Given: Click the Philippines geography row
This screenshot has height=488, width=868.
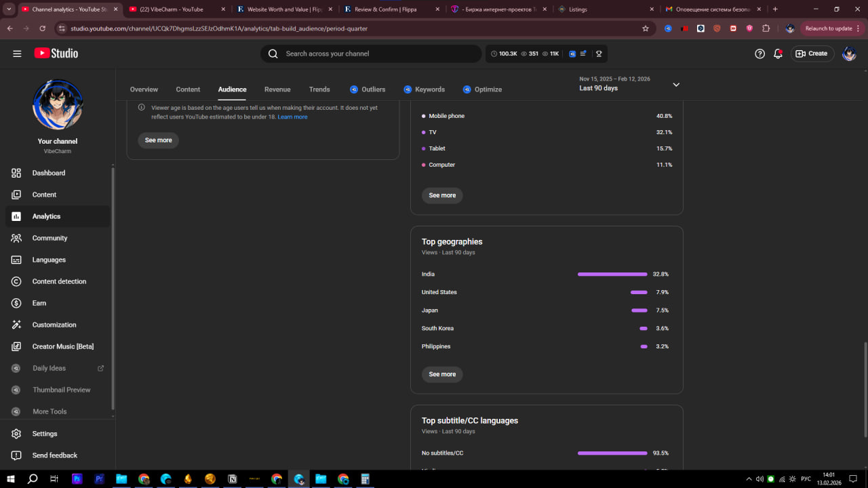Looking at the screenshot, I should click(547, 346).
